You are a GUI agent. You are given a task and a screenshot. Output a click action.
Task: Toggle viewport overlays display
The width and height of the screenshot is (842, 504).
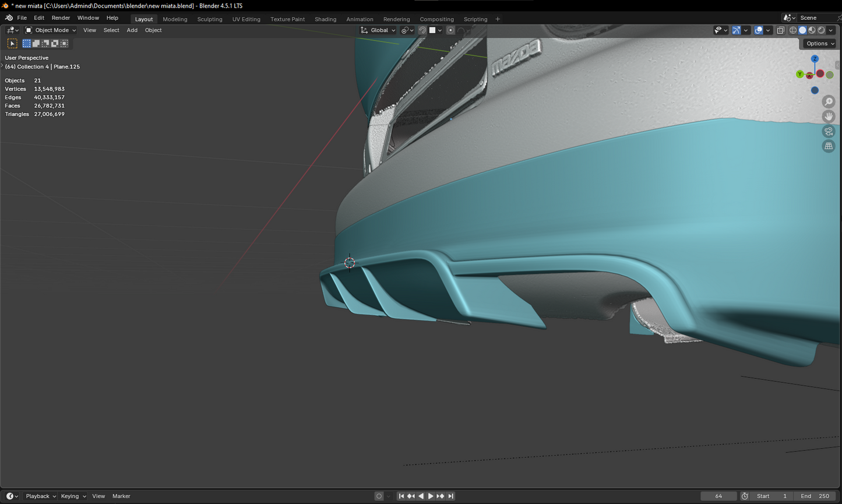coord(758,30)
